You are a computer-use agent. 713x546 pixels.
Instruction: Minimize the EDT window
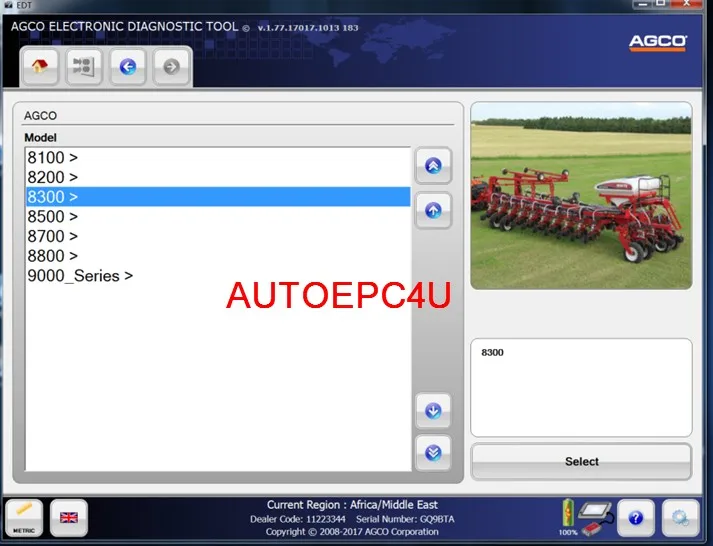coord(642,4)
